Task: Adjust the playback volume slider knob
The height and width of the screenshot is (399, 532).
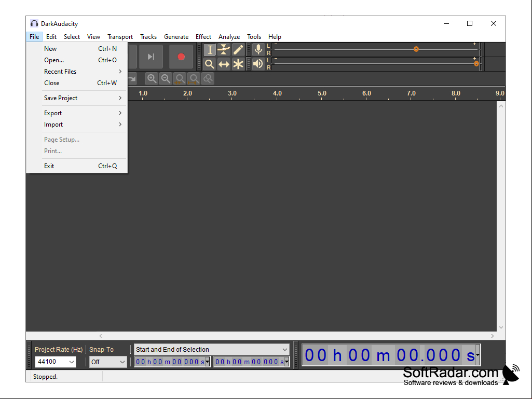Action: (x=476, y=63)
